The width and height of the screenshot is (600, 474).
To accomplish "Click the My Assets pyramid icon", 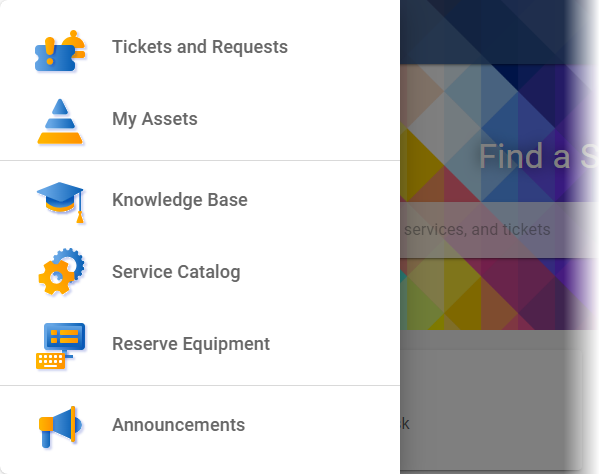I will coord(60,122).
